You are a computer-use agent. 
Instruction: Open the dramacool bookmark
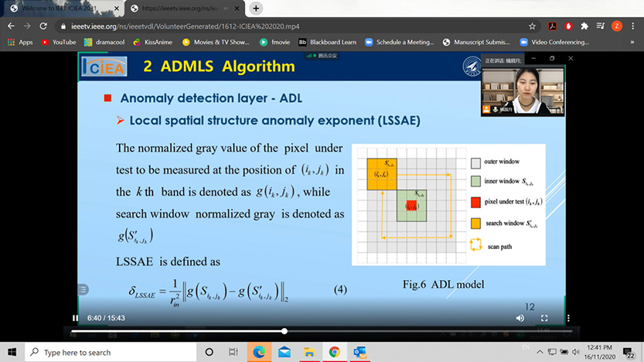(x=104, y=42)
